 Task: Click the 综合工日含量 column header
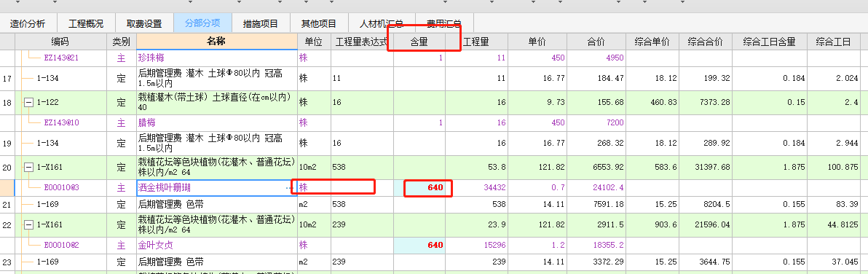point(770,42)
